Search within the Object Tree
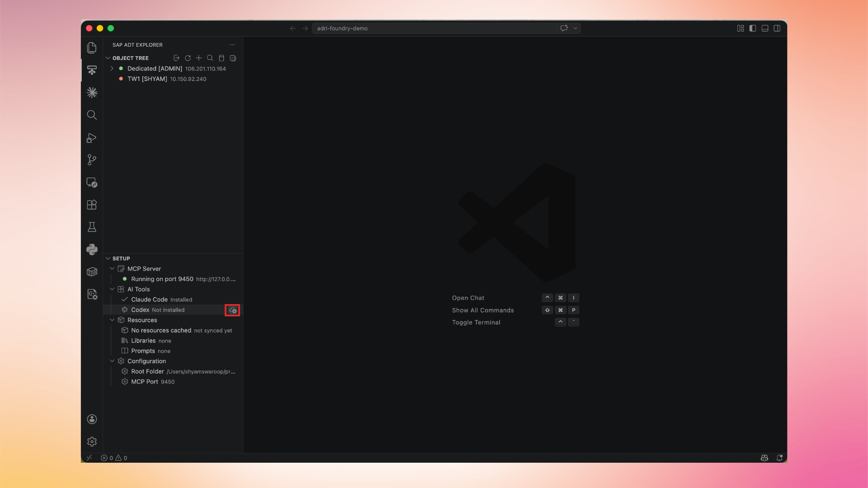The image size is (868, 488). click(x=210, y=58)
